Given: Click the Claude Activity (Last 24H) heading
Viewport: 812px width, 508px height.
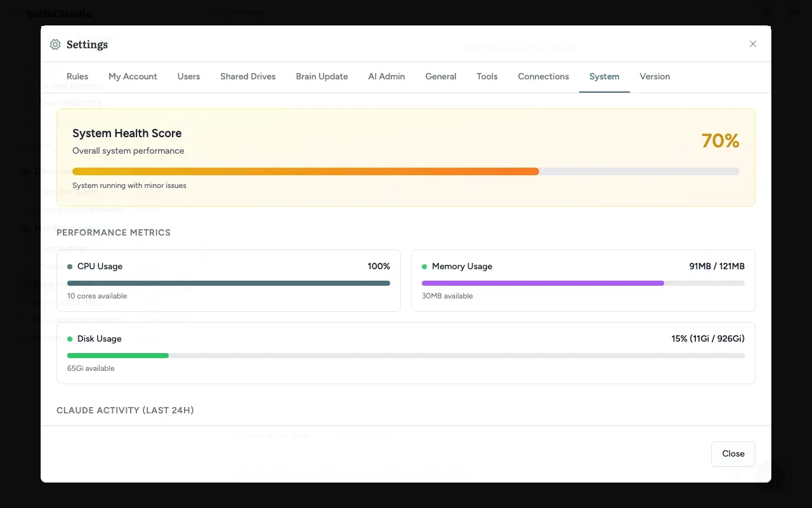Looking at the screenshot, I should [125, 410].
